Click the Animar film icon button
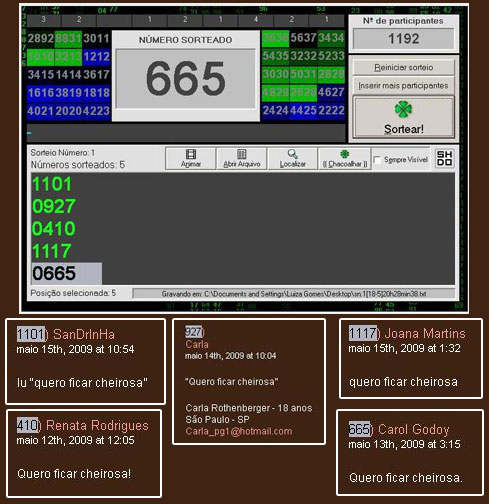Screen dimensions: 489x504 191,159
